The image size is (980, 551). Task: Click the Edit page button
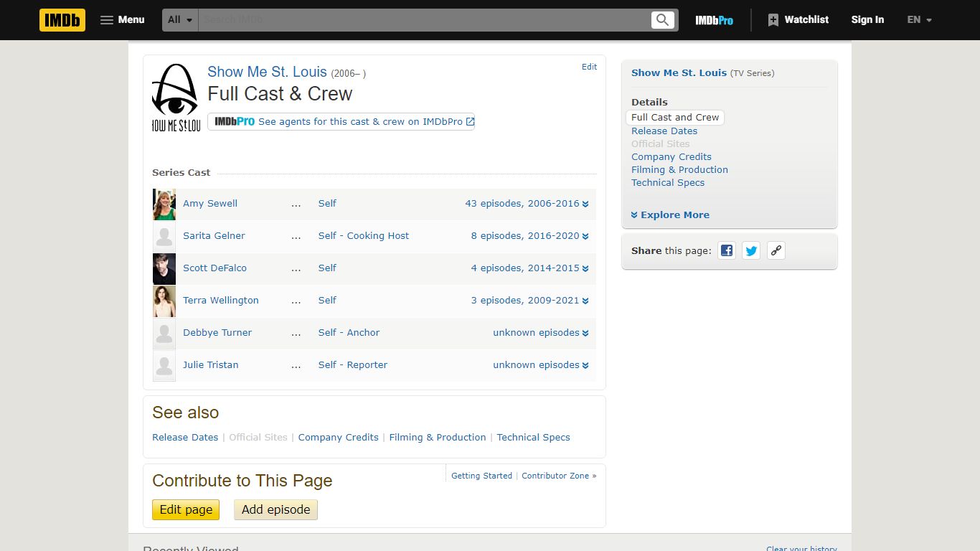[x=186, y=510]
